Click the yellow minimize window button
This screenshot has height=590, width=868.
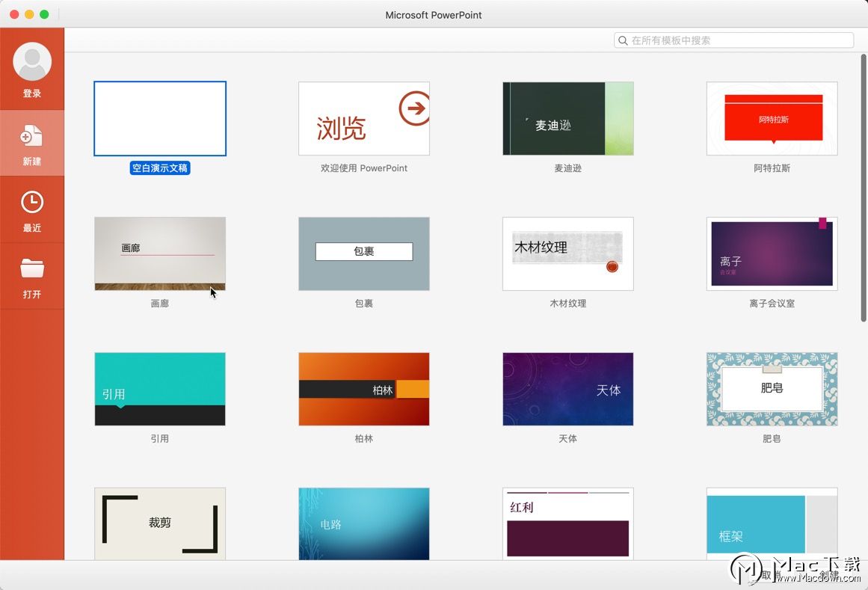tap(29, 14)
